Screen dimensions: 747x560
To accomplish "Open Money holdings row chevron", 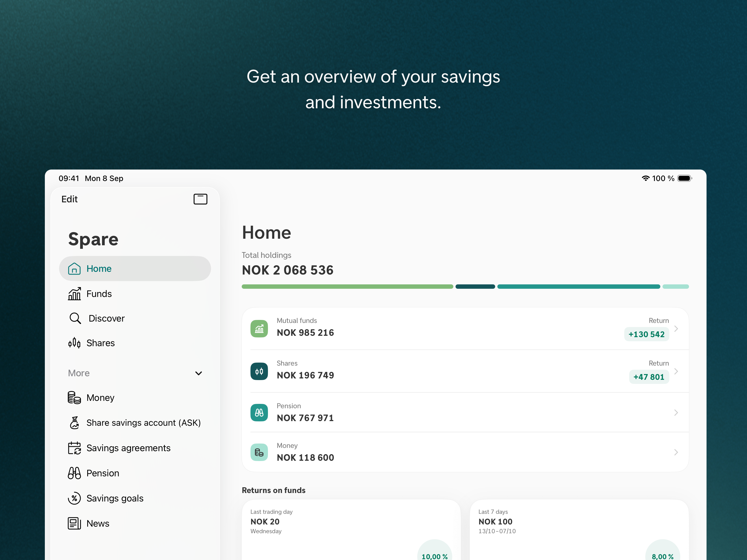I will click(676, 452).
